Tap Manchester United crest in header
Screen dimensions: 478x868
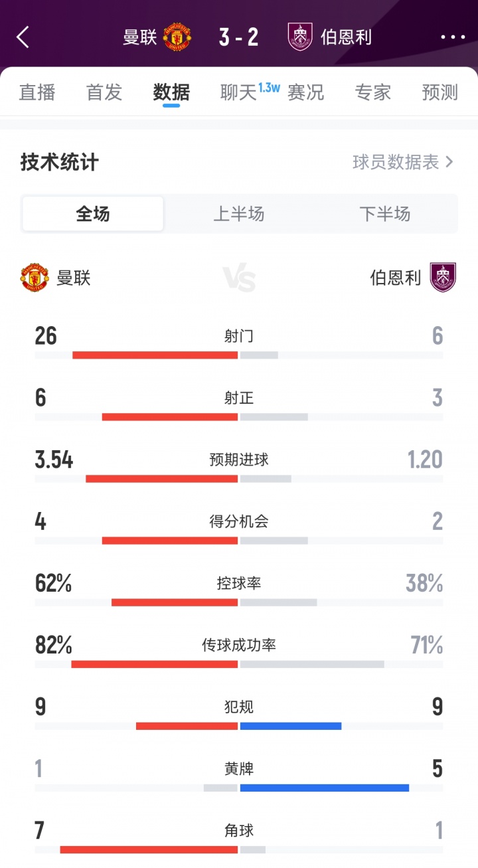177,37
